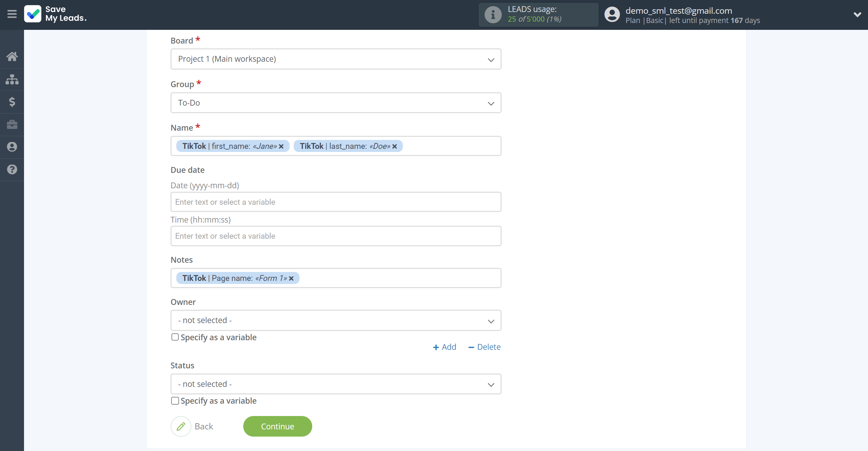868x451 pixels.
Task: Click the Continue button
Action: coord(278,426)
